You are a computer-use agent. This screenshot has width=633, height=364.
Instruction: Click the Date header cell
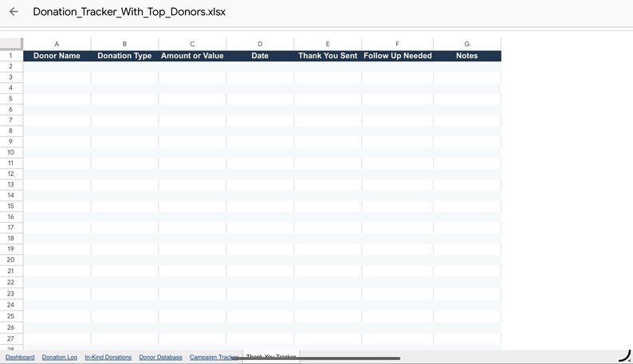260,56
